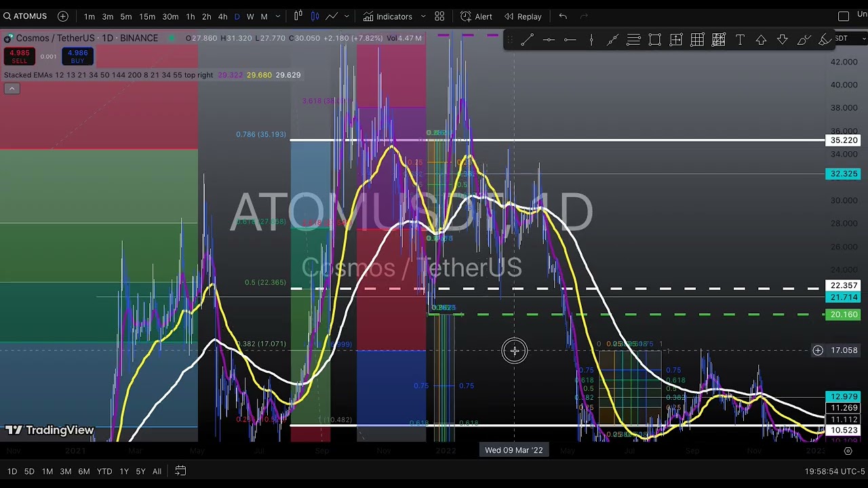Select the extended trend angle line tool

(612, 40)
